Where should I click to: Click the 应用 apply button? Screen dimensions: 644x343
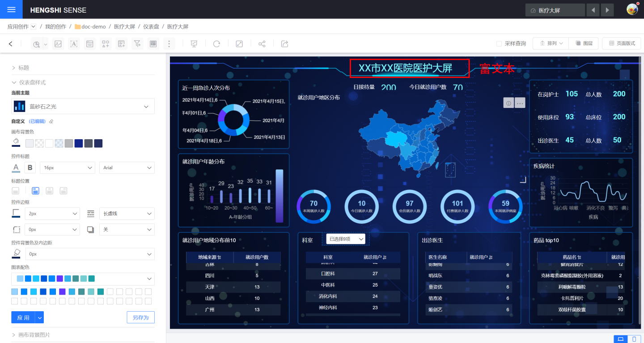tap(23, 317)
